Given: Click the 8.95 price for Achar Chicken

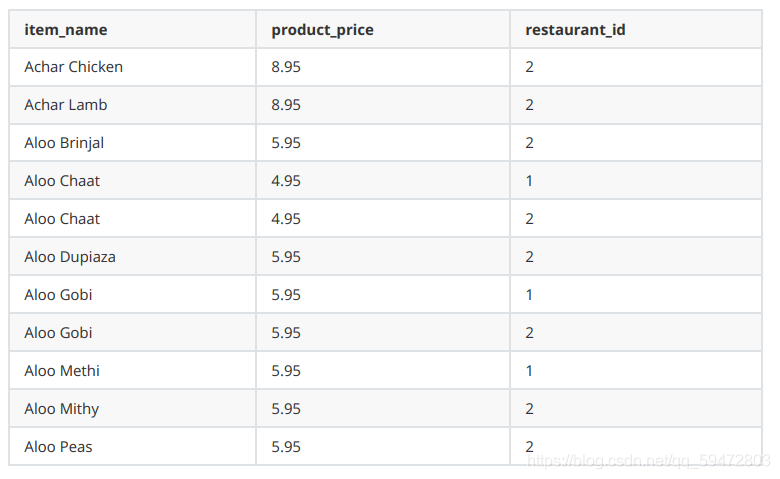Looking at the screenshot, I should tap(286, 67).
